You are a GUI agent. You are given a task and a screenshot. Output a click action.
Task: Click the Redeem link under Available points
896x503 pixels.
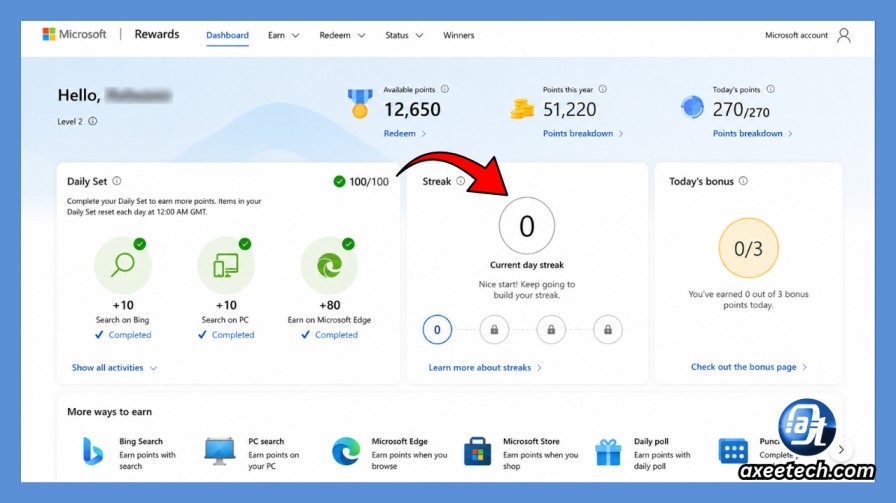(405, 133)
